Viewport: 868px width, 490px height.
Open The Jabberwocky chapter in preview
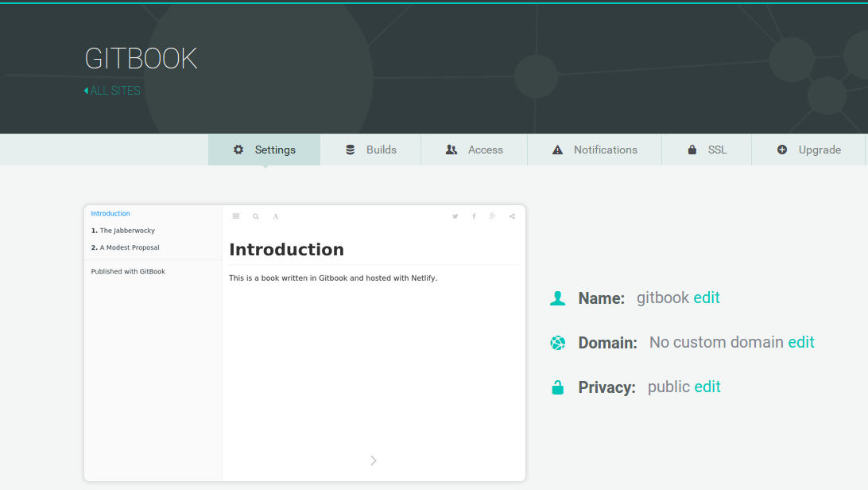click(x=123, y=231)
